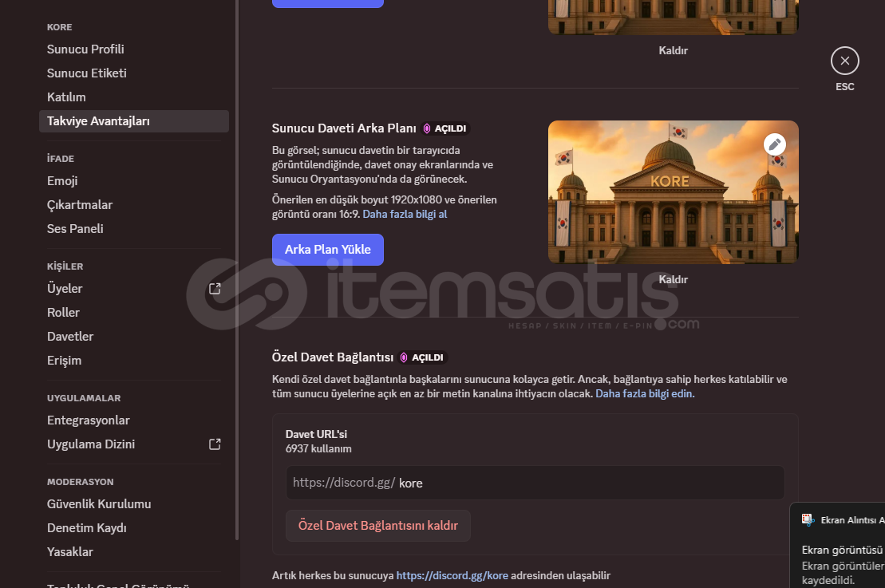
Task: Click the Ekran Alıntısı notification icon
Action: tap(808, 520)
